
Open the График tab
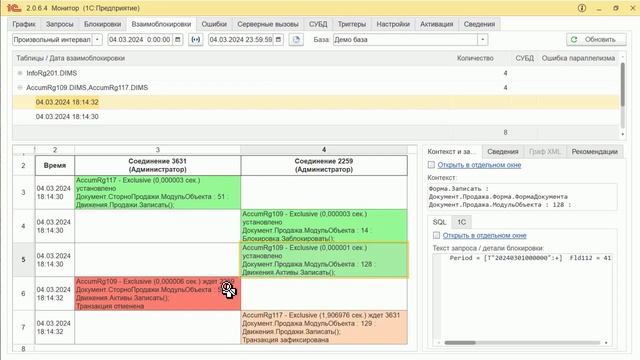(x=24, y=24)
